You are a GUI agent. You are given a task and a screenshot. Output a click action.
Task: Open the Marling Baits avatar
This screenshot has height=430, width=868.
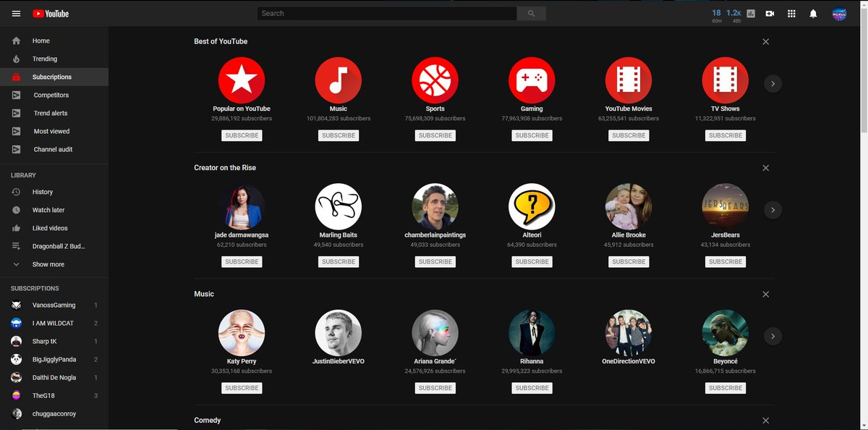pyautogui.click(x=339, y=206)
